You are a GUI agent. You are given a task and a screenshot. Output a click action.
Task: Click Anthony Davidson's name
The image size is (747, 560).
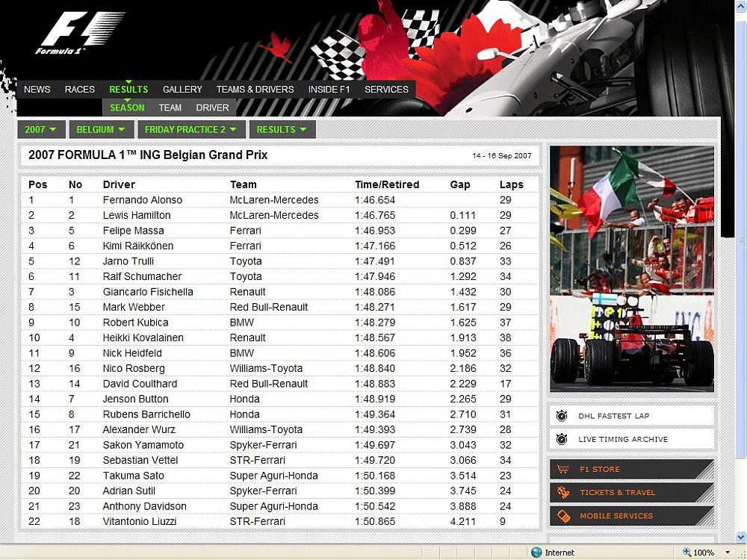[x=145, y=506]
